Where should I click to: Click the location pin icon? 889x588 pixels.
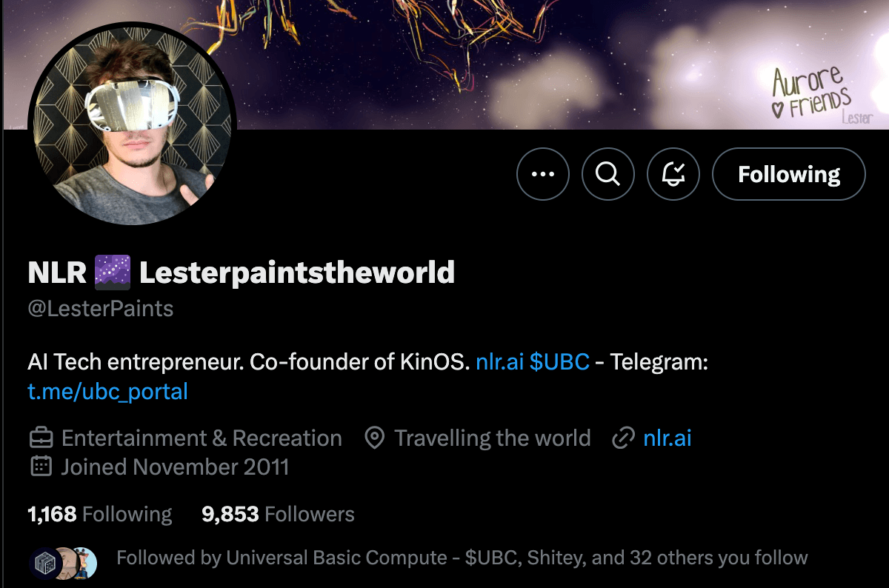pos(375,438)
